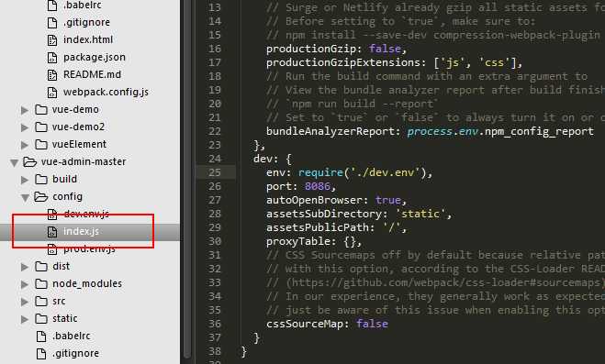The image size is (605, 364).
Task: Open index.js in config folder
Action: click(81, 231)
